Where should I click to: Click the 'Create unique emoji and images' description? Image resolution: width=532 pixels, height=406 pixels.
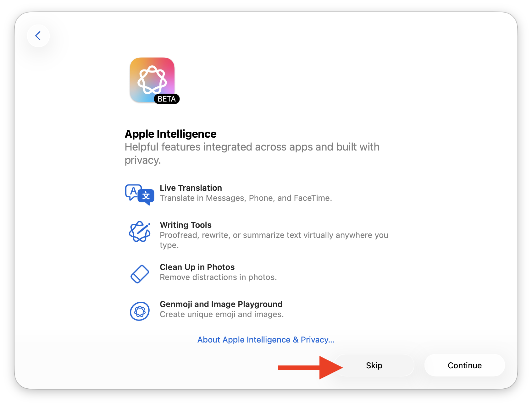click(222, 314)
